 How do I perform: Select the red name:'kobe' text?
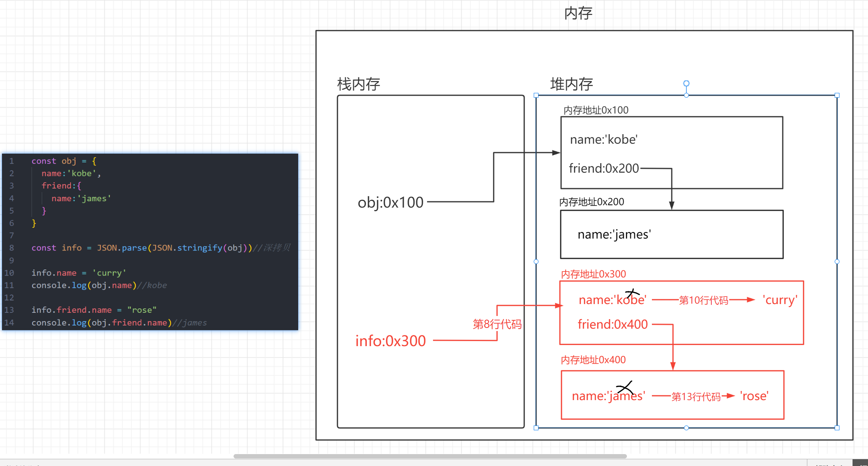[x=613, y=300]
